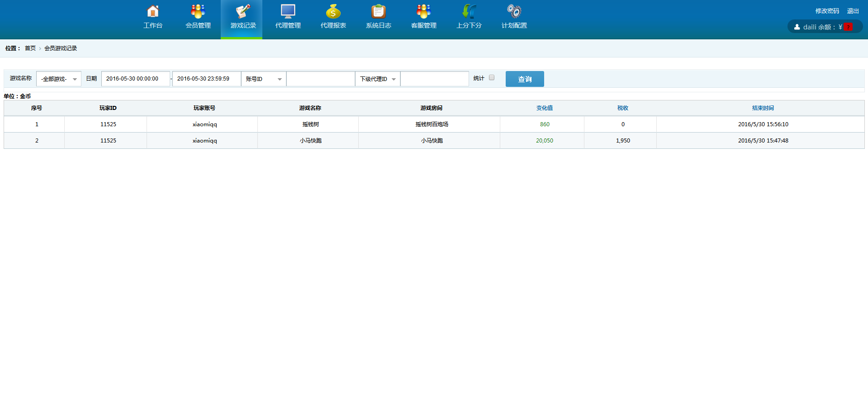Select the 游戏记录 game records icon
This screenshot has width=868, height=414.
click(243, 12)
